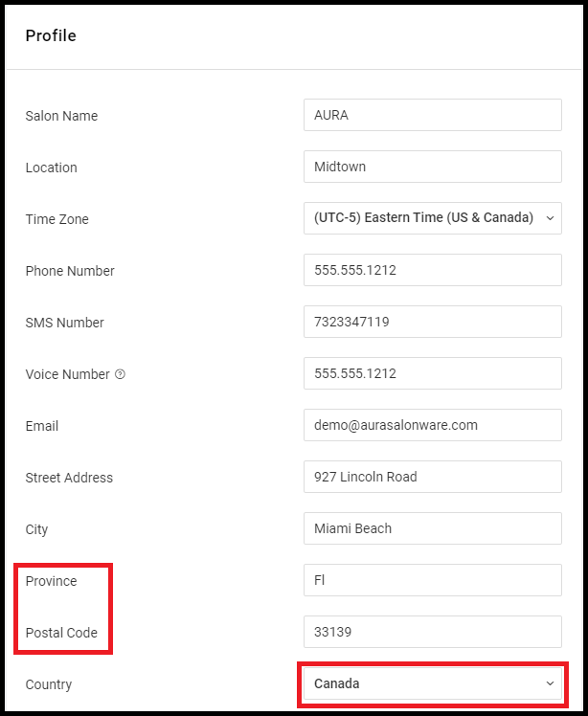Click the Province label
Screen dimensions: 588x716
[x=51, y=581]
